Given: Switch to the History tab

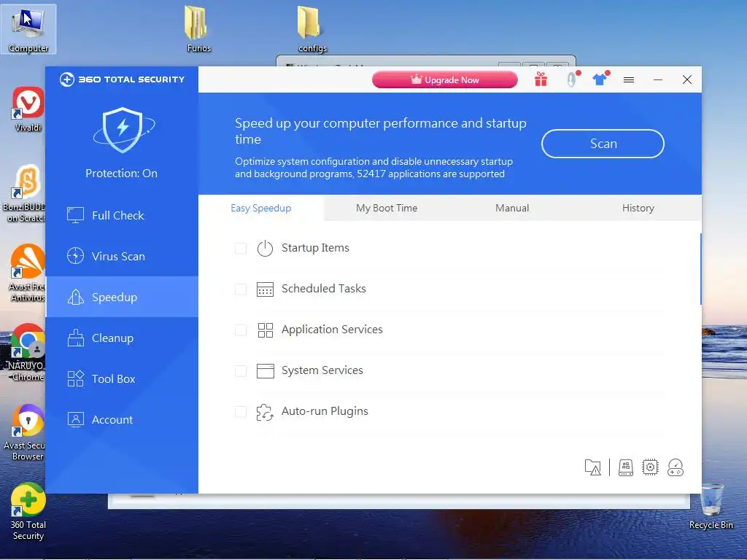Looking at the screenshot, I should tap(638, 208).
